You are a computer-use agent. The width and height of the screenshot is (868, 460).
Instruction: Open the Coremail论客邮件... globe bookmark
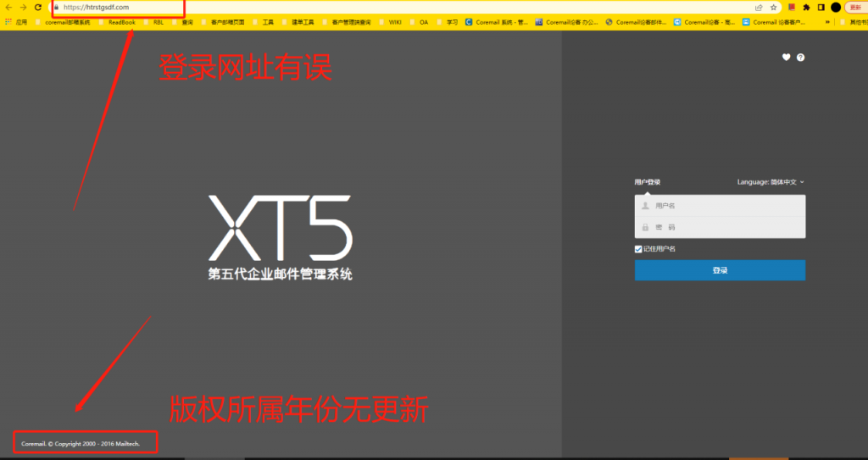point(637,22)
